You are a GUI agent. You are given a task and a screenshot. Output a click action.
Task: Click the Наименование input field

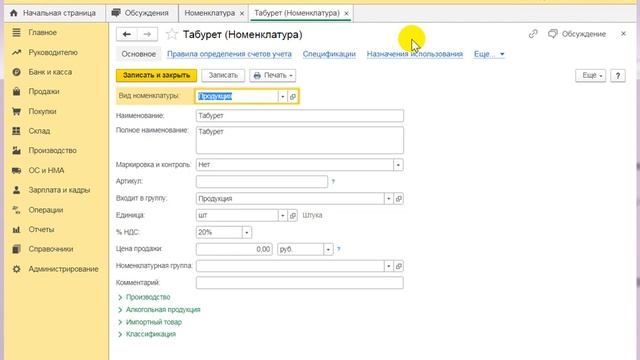(x=300, y=116)
